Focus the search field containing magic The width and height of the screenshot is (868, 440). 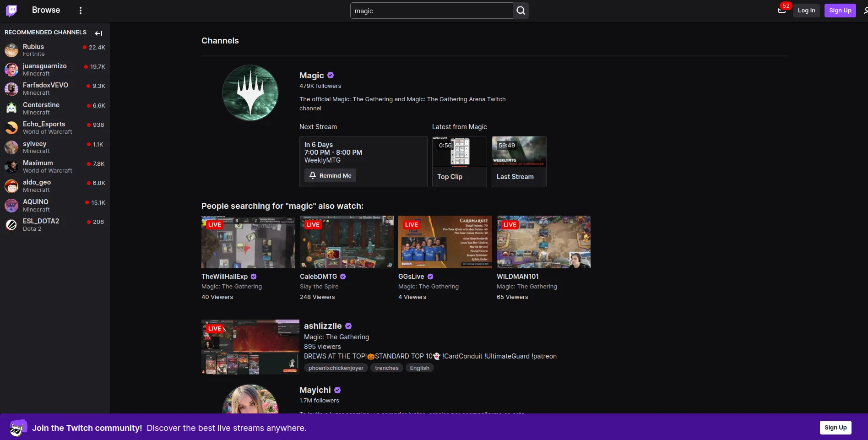(431, 11)
